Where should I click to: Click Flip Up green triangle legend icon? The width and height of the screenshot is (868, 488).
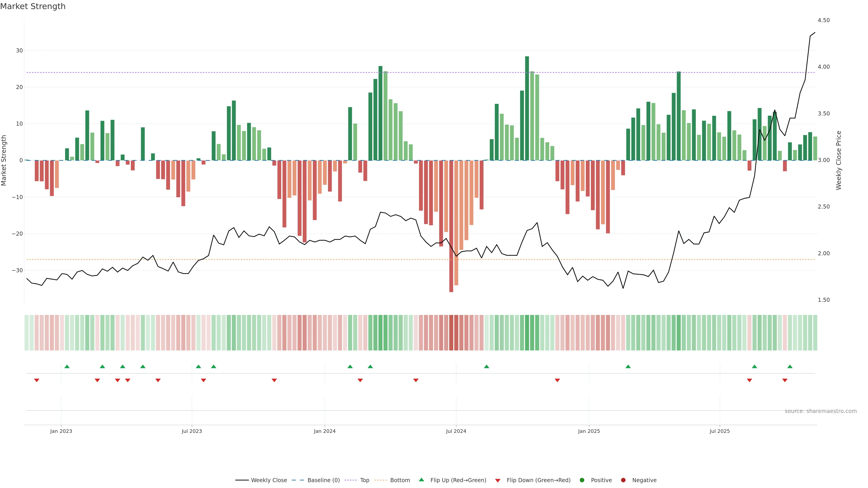coord(421,480)
